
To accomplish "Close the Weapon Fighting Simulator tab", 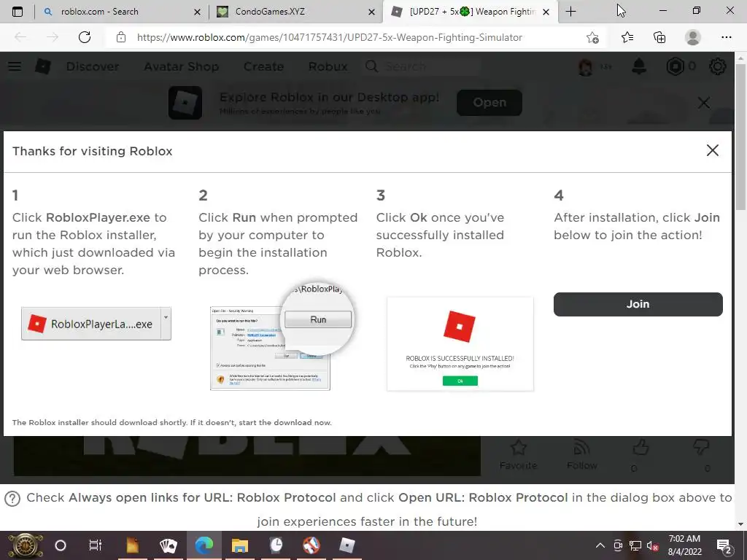I will pyautogui.click(x=546, y=12).
